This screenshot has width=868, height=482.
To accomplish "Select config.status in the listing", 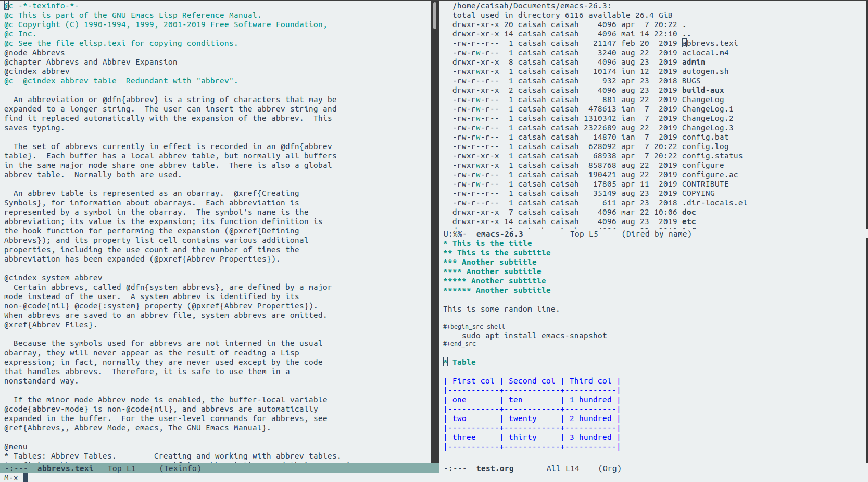I will pos(712,156).
